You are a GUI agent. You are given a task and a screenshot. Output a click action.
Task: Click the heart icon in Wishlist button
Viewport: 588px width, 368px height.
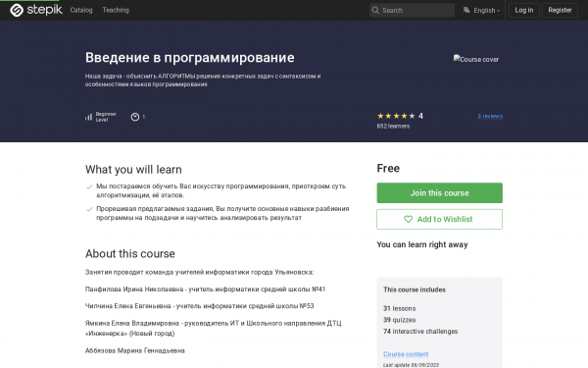point(408,219)
